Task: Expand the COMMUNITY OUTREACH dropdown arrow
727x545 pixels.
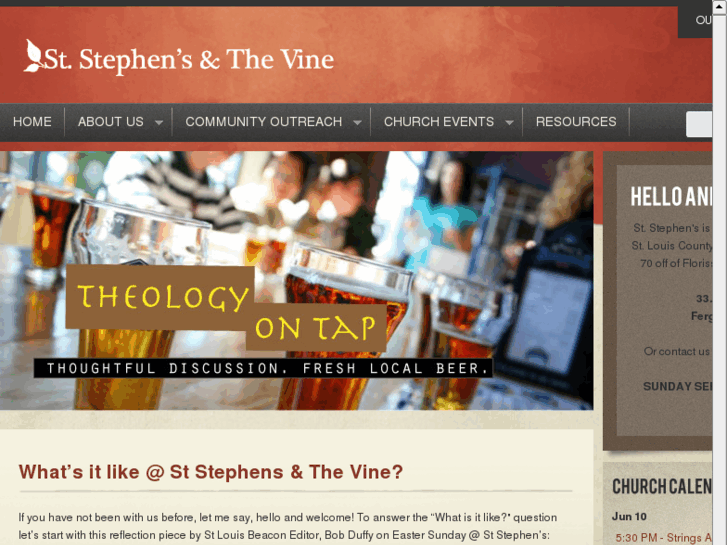Action: click(x=357, y=123)
